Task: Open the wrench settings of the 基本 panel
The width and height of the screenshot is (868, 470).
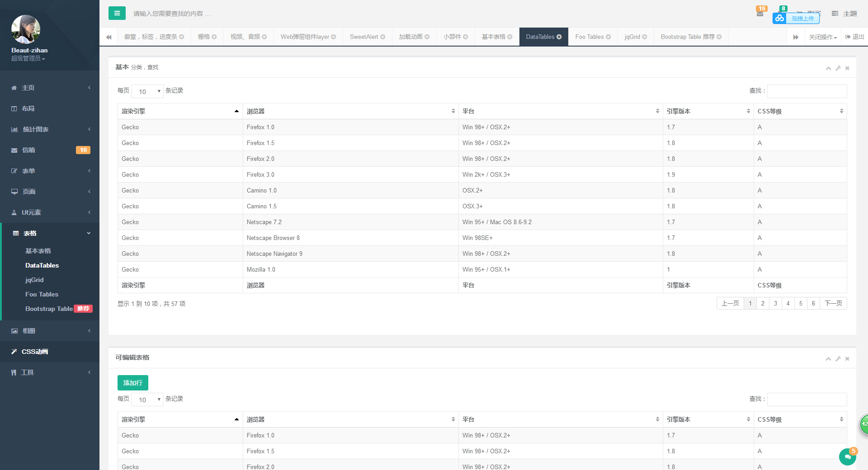Action: [838, 68]
